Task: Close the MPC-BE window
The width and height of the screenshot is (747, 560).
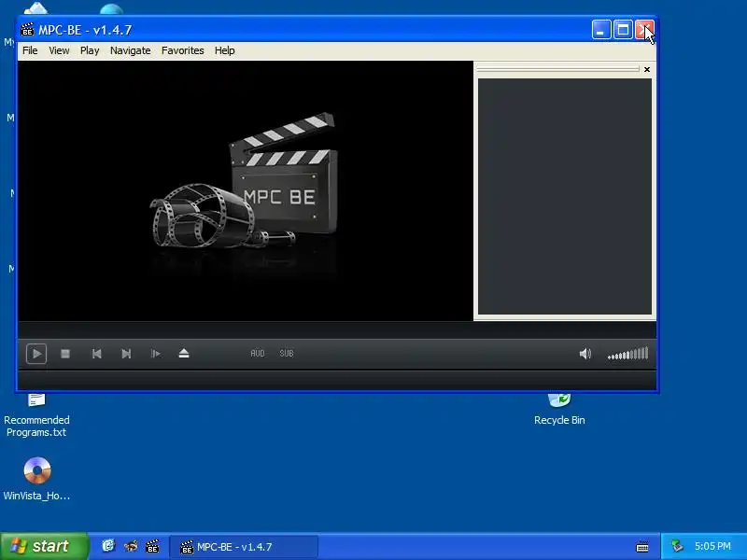Action: [x=644, y=30]
